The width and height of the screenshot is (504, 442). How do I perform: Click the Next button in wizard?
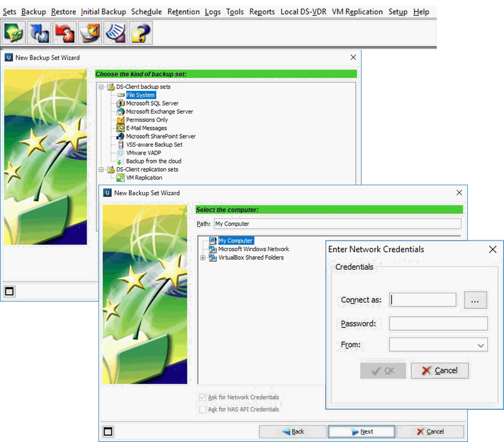(362, 431)
